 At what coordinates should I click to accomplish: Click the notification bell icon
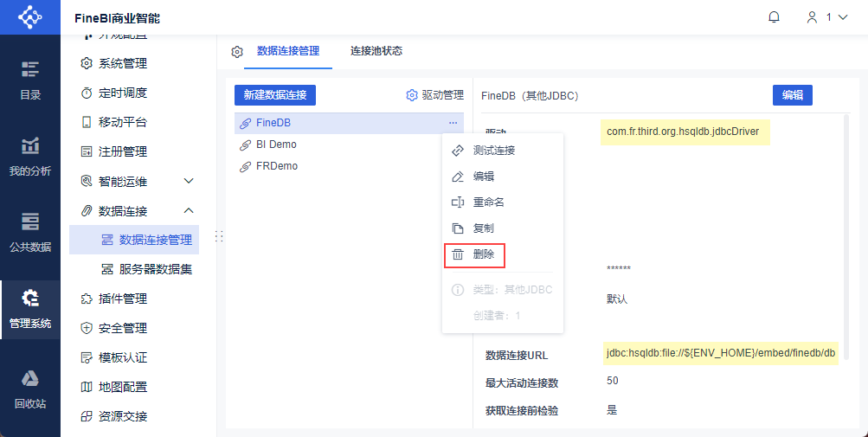[774, 17]
